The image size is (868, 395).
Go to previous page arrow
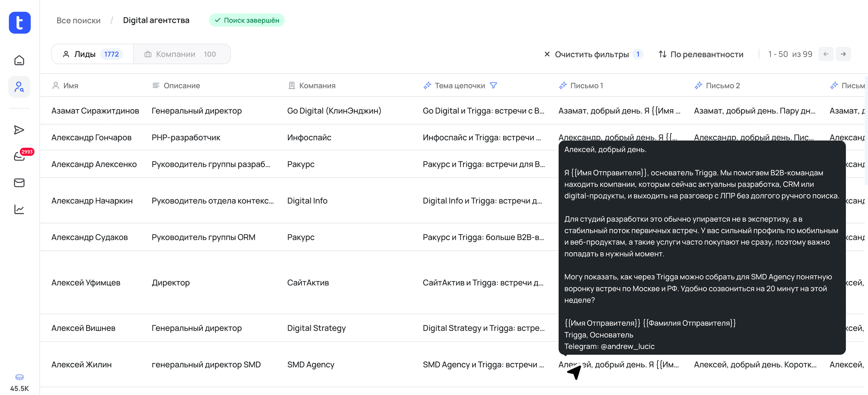826,54
